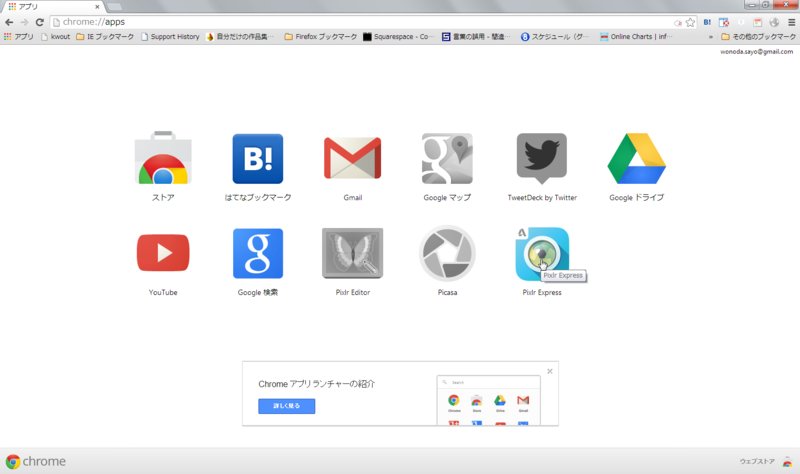Launch the Picasa app
The width and height of the screenshot is (800, 474).
[447, 253]
